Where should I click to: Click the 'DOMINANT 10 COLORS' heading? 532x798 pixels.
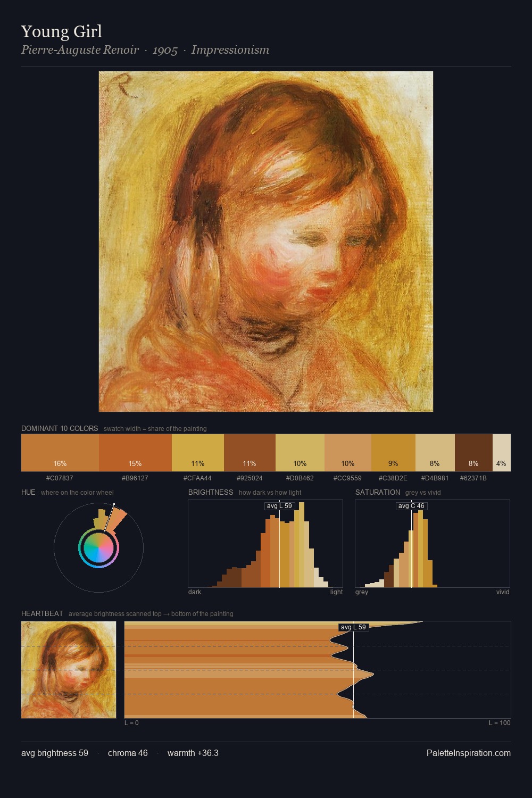[x=60, y=428]
